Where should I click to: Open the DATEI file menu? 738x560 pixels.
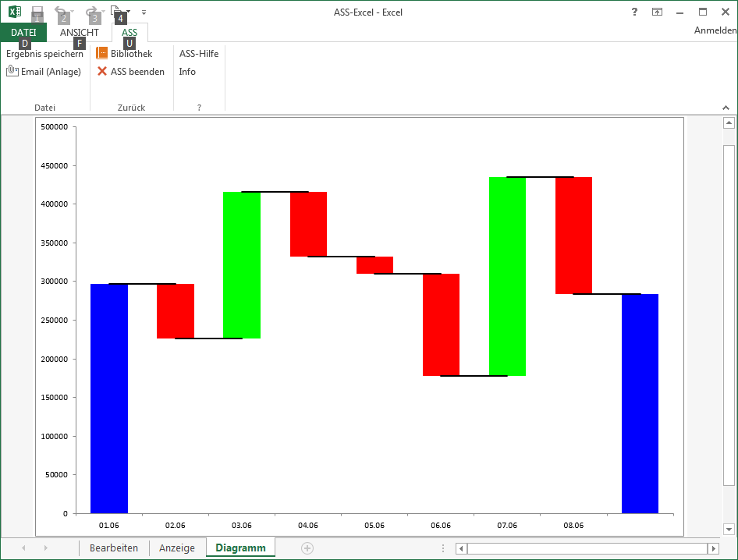23,33
